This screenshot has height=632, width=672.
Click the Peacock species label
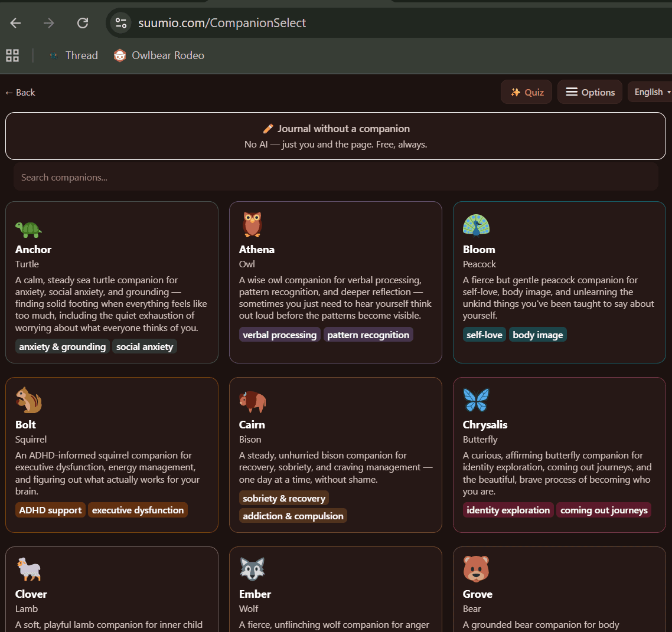pos(479,264)
